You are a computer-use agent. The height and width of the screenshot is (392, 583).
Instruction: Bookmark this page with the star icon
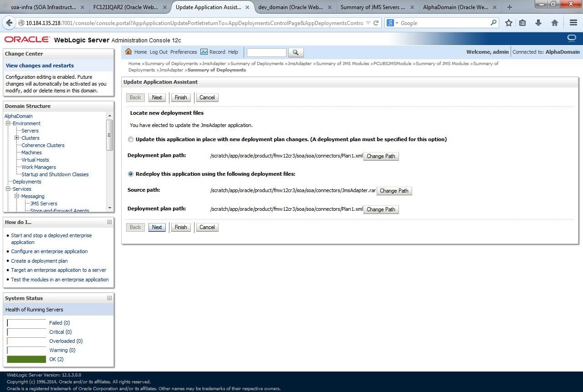pyautogui.click(x=509, y=23)
